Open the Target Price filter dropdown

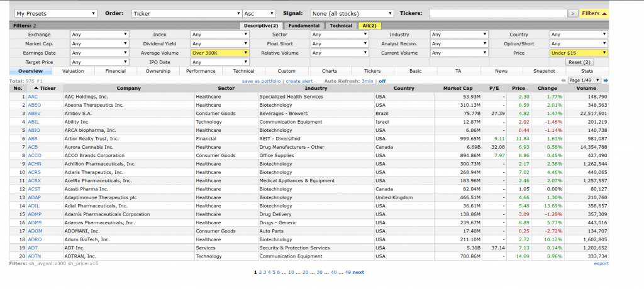click(100, 62)
